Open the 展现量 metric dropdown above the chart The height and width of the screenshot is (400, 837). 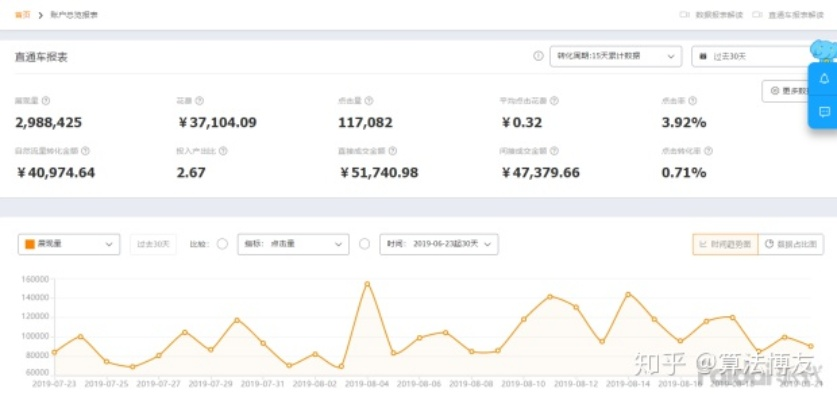click(69, 244)
